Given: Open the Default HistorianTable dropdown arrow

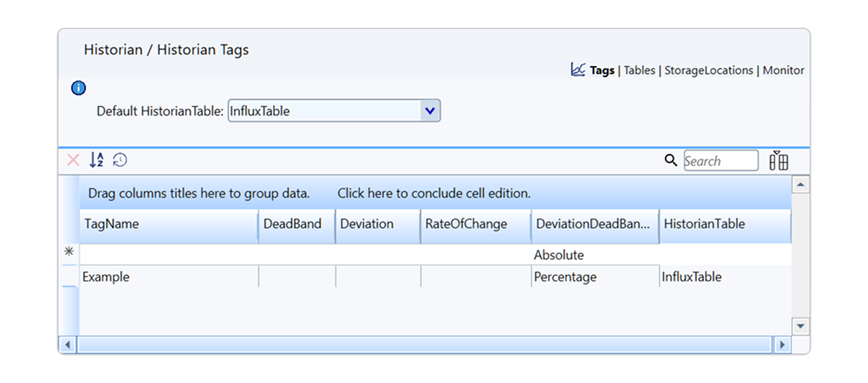Looking at the screenshot, I should coord(430,111).
